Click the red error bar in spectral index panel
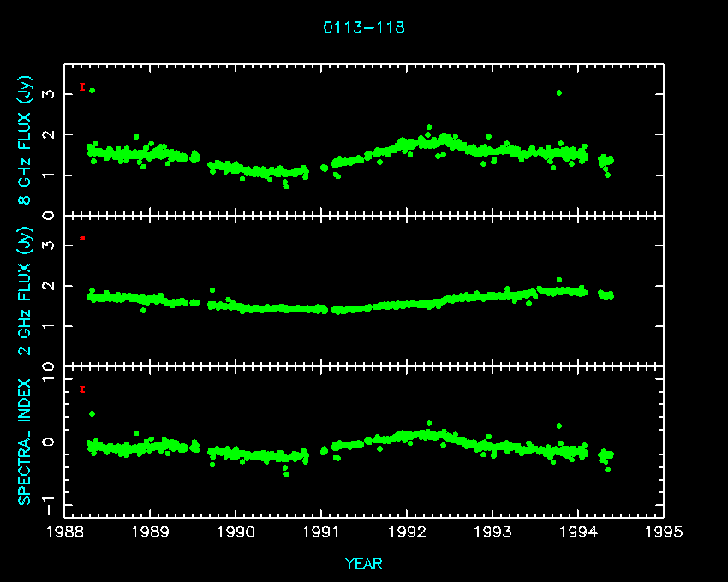The height and width of the screenshot is (582, 728). click(x=82, y=389)
